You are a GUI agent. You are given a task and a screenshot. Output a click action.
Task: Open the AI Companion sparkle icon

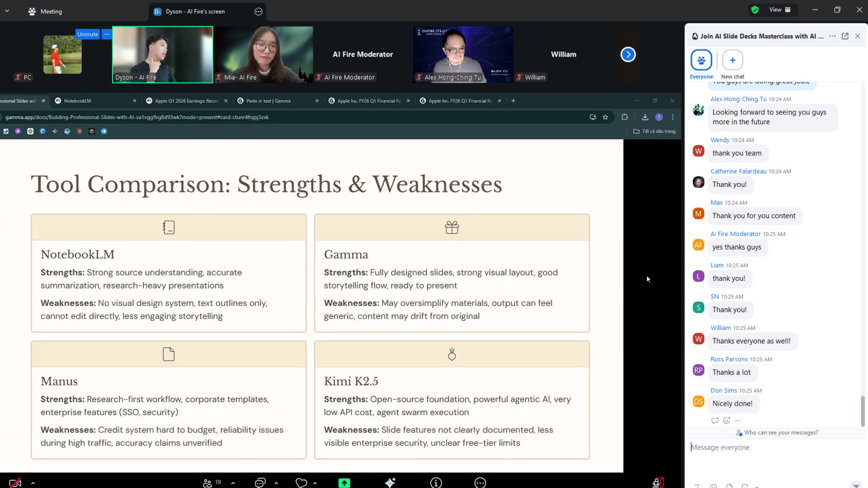390,483
